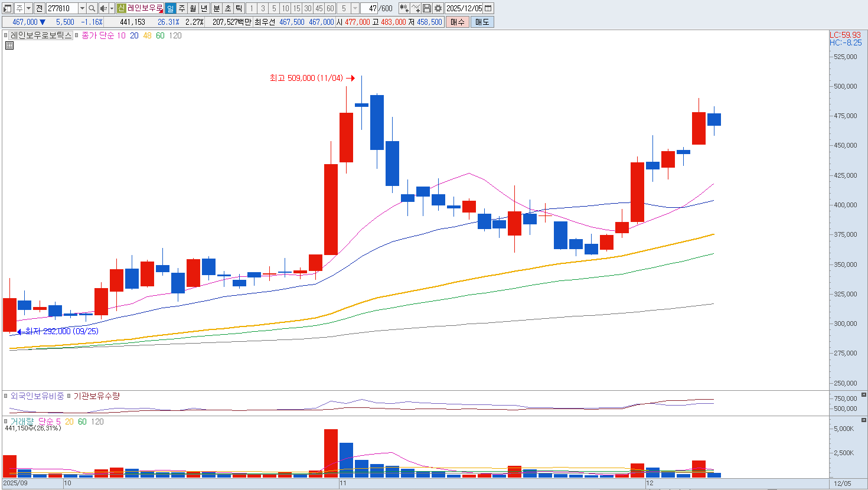Screen dimensions: 868x490
Task: Toggle the 거래량 volume indicator marker
Action: 6,422
